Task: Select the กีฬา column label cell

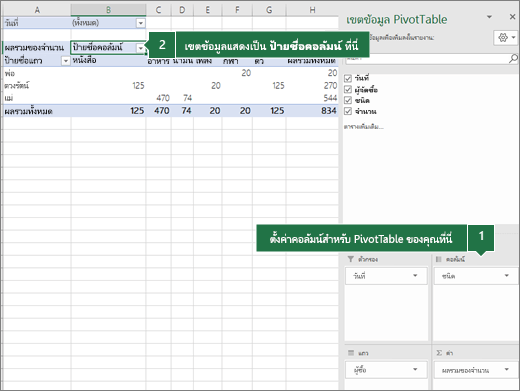Action: 237,61
